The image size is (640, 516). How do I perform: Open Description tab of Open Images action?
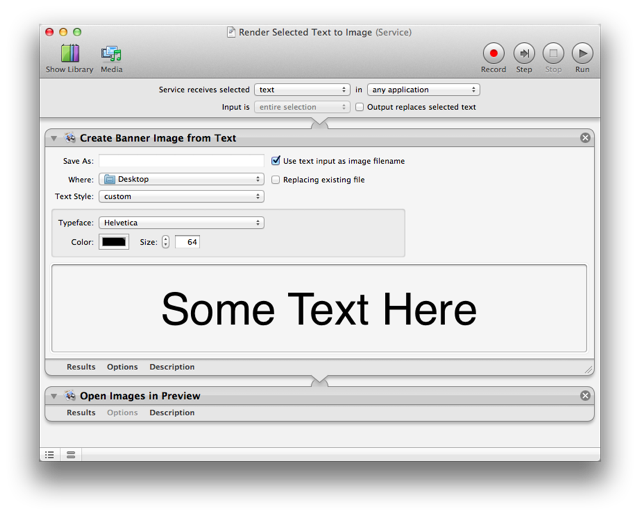pyautogui.click(x=172, y=413)
